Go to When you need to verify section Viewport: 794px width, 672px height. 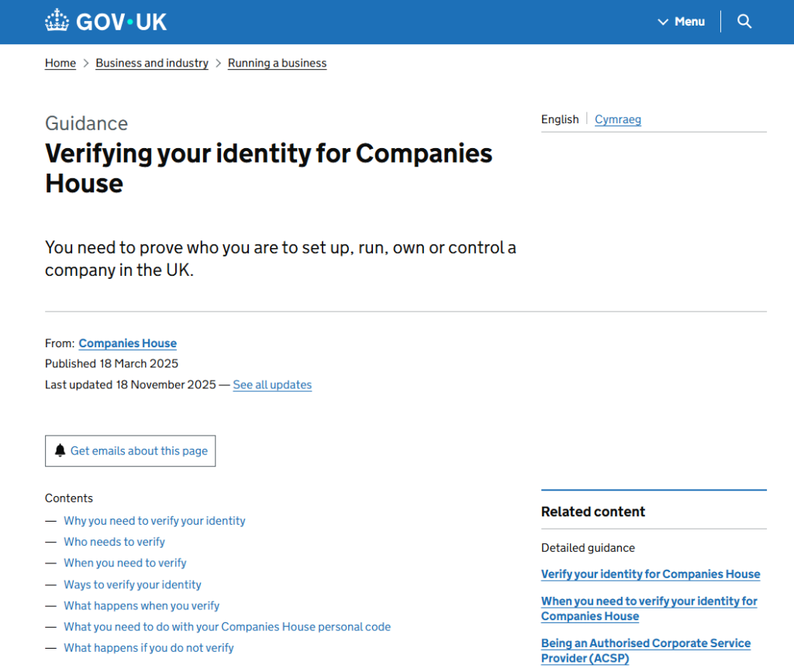point(125,563)
